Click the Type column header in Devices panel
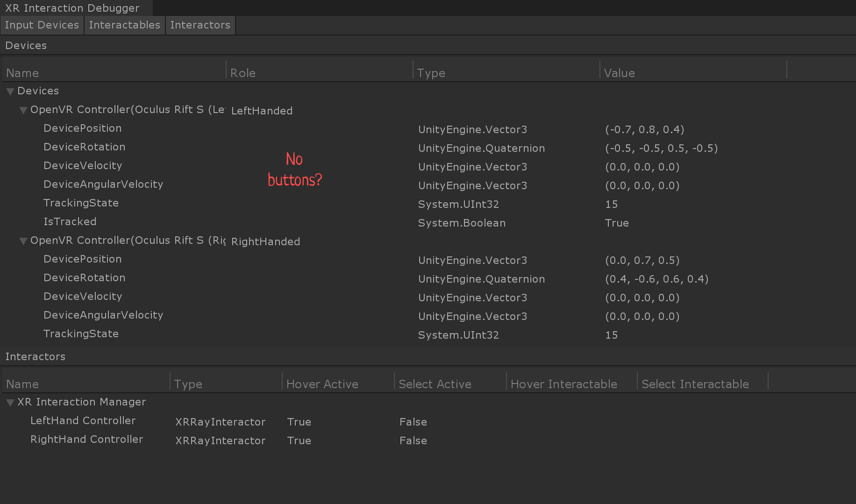 [x=430, y=73]
